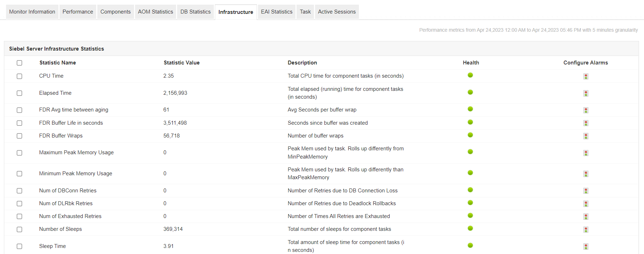Select the Num of DLRbk Retries checkbox
Viewport: 644px width, 254px height.
(20, 204)
